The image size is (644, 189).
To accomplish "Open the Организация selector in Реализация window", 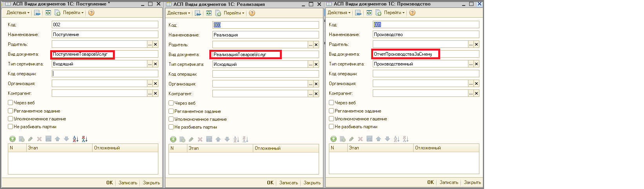I will (310, 84).
